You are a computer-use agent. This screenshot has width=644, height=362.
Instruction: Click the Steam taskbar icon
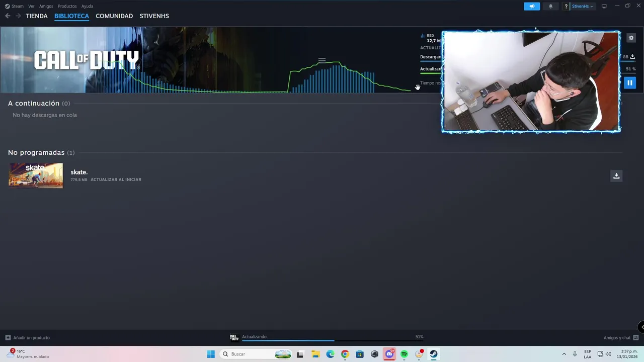[433, 354]
